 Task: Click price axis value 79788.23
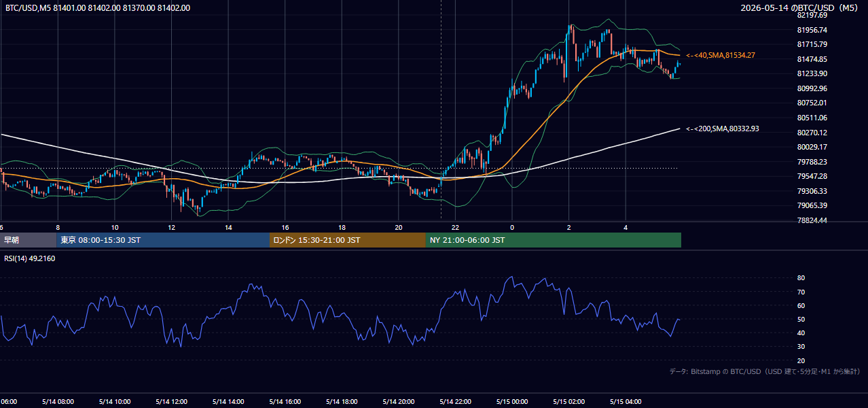coord(812,162)
